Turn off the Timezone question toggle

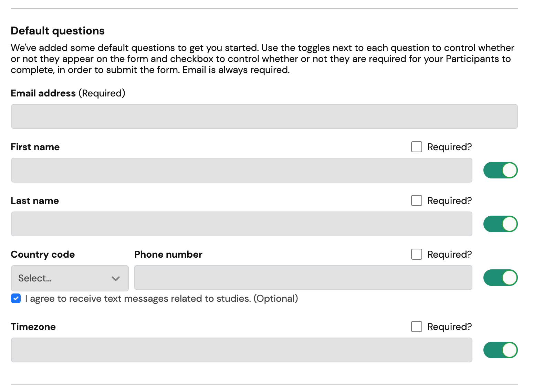point(500,350)
